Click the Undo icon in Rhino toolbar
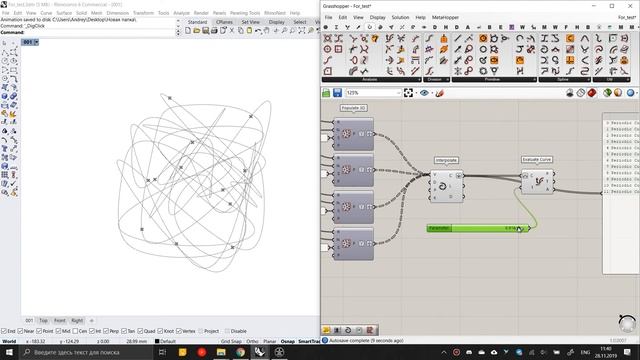 [258, 31]
